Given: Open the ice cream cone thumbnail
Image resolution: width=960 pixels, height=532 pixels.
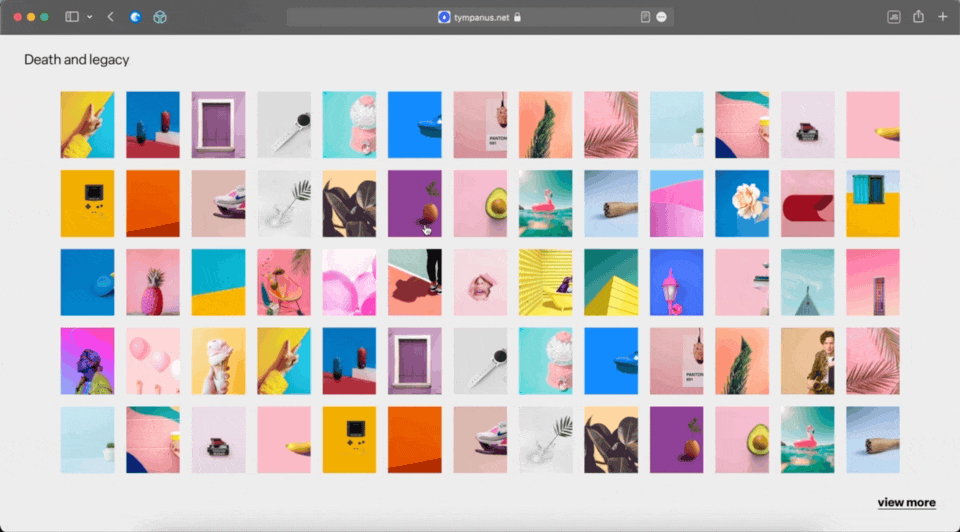Looking at the screenshot, I should pos(219,361).
